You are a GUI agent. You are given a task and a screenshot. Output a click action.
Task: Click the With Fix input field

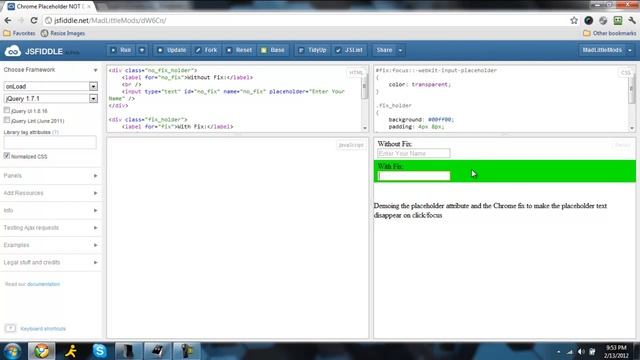click(x=413, y=176)
